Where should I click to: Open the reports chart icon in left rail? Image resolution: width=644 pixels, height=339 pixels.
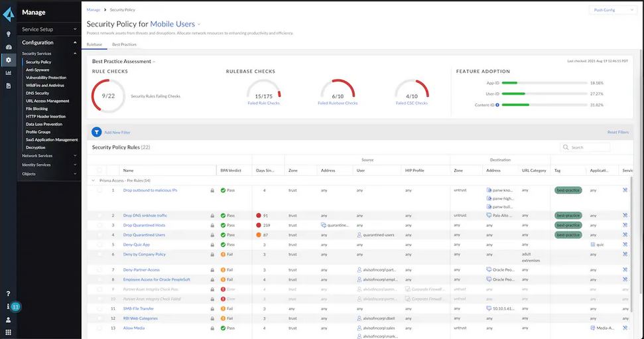[8, 73]
